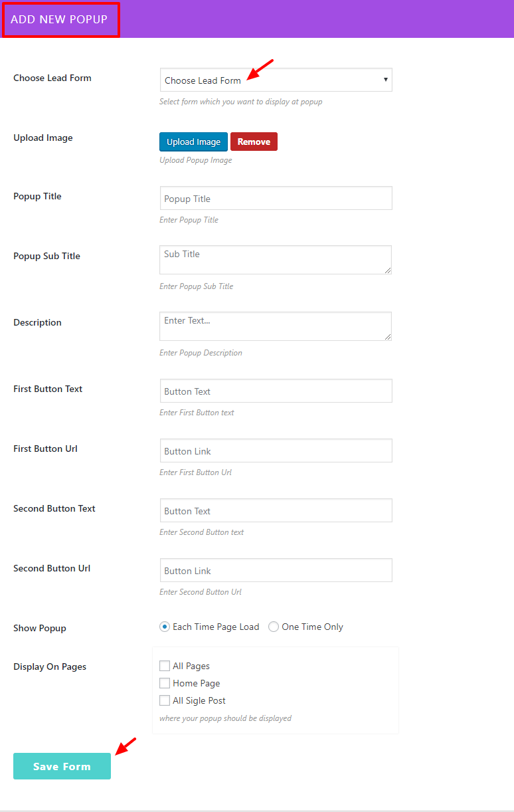Click the Second Button Url input
The width and height of the screenshot is (514, 812).
coord(276,571)
